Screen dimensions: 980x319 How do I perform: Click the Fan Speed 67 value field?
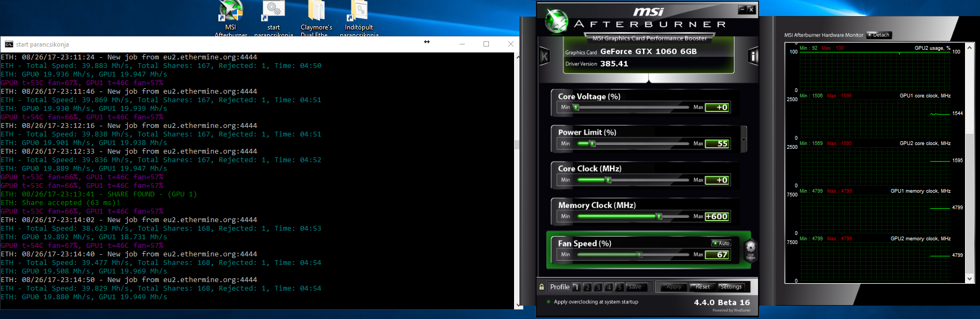click(717, 254)
